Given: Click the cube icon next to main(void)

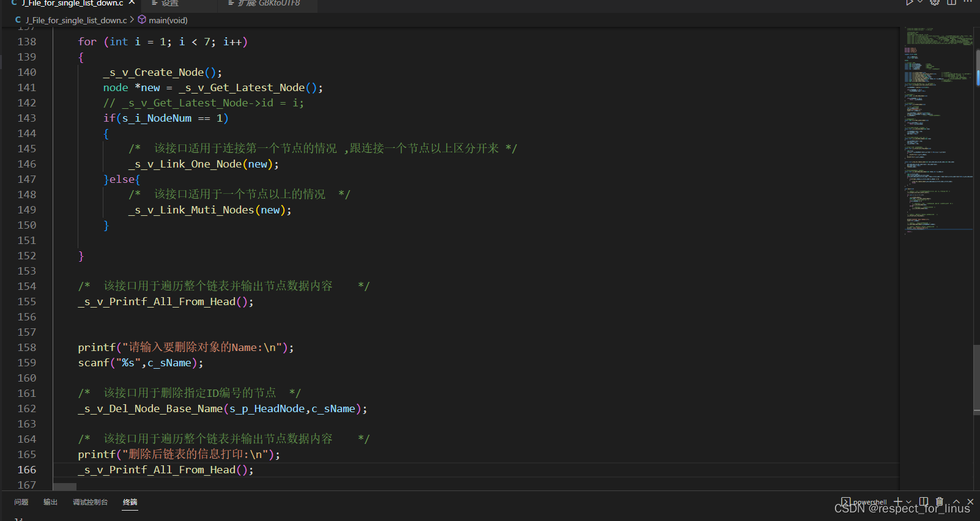Looking at the screenshot, I should click(x=142, y=20).
